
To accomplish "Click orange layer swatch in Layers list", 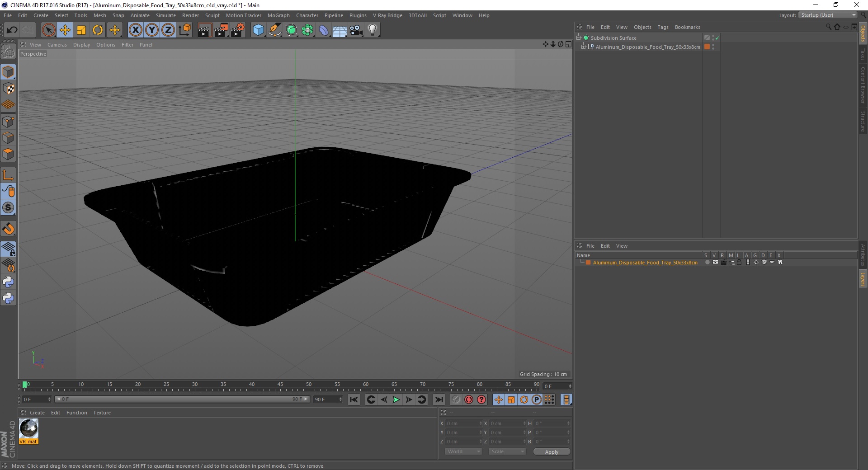I will point(588,262).
